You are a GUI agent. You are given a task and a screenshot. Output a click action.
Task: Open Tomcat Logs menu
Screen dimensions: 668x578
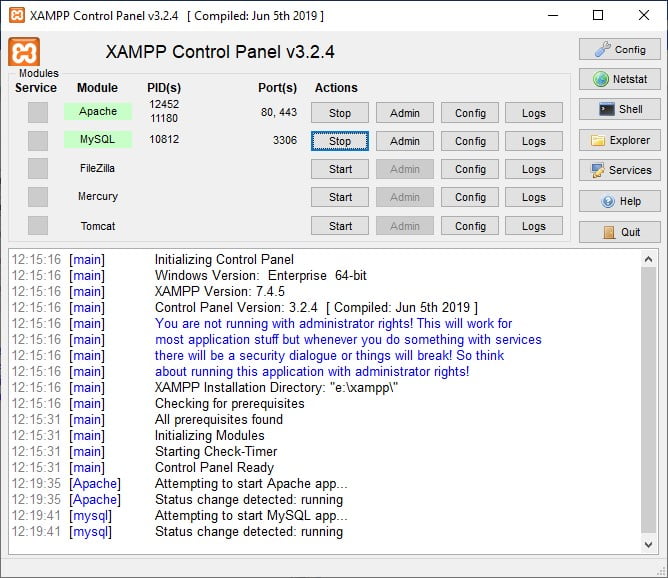(x=534, y=226)
